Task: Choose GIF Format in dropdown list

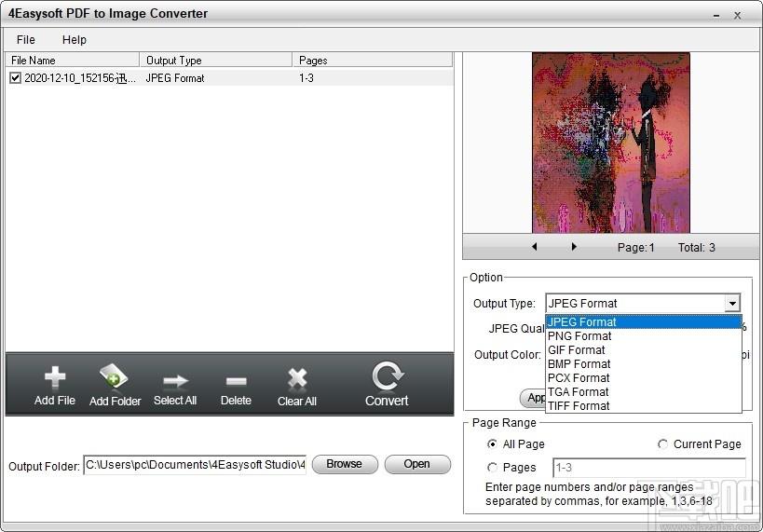Action: point(644,350)
